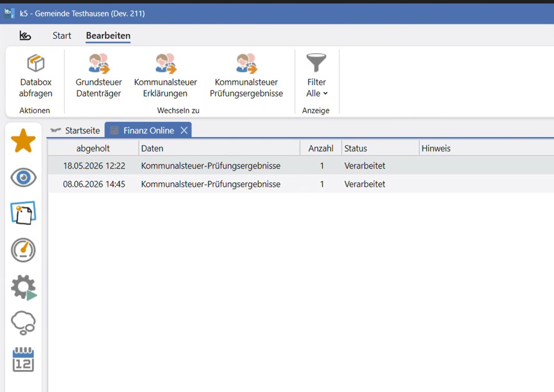554x392 pixels.
Task: Click the yellow star favorites icon
Action: tap(23, 141)
